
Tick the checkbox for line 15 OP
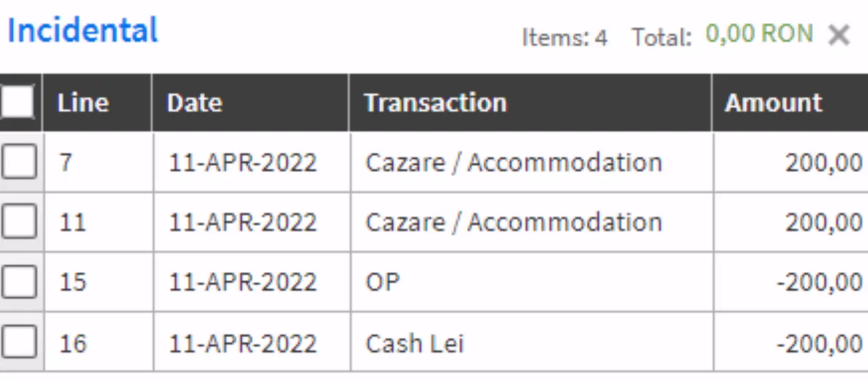tap(19, 282)
